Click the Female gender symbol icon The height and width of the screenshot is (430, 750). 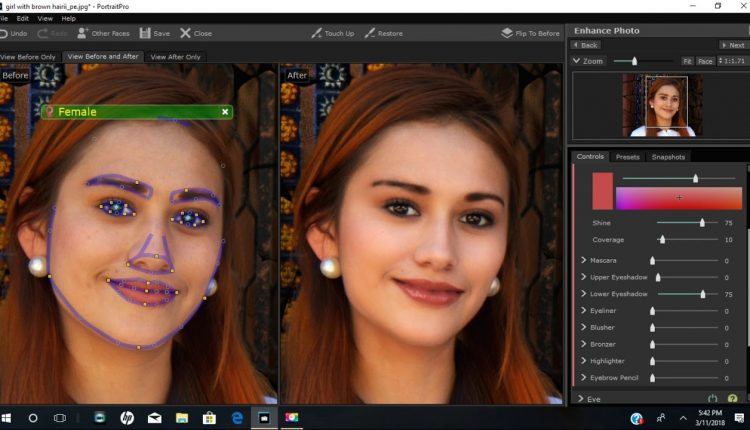[49, 111]
